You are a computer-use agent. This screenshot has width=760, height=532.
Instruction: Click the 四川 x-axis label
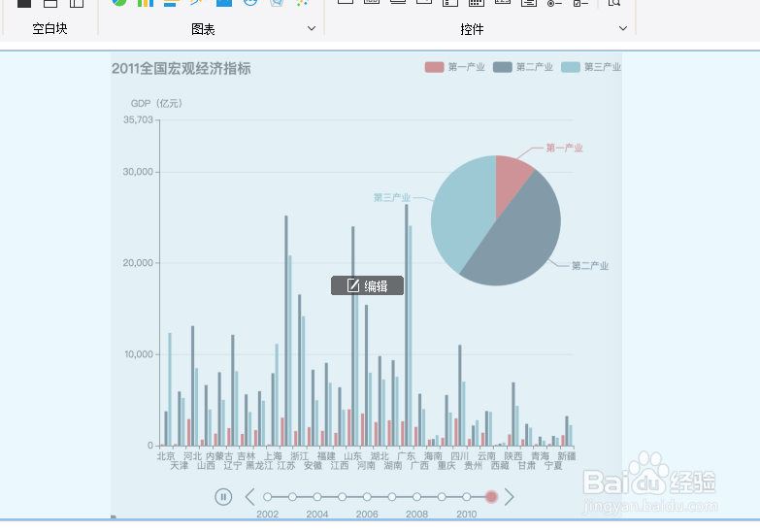(459, 456)
